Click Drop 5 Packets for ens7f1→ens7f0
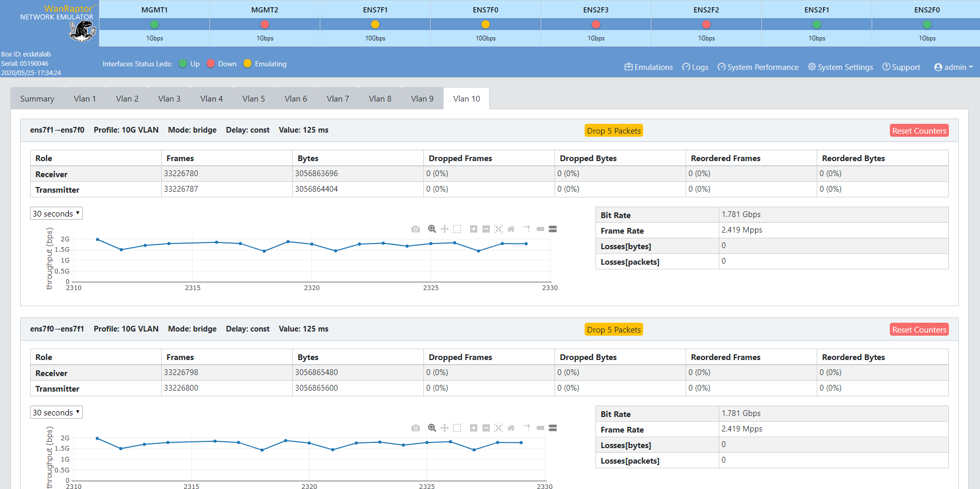This screenshot has height=489, width=980. [614, 130]
